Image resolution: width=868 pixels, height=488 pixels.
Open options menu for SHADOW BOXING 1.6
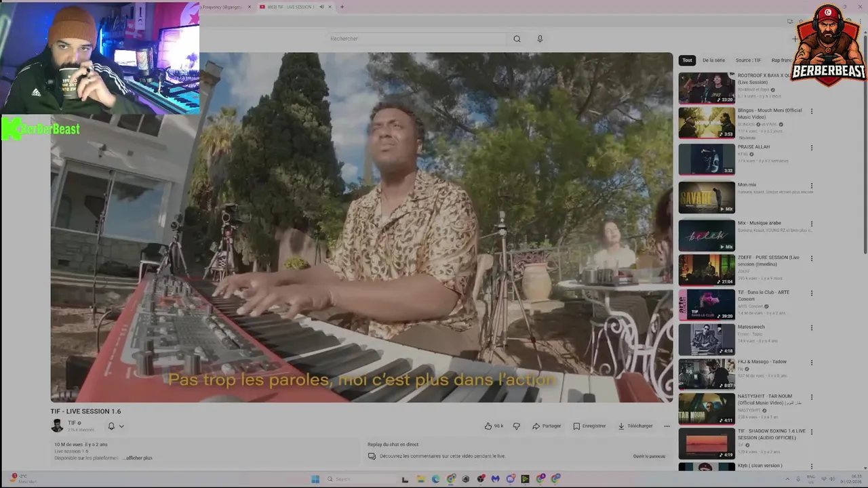(x=811, y=432)
